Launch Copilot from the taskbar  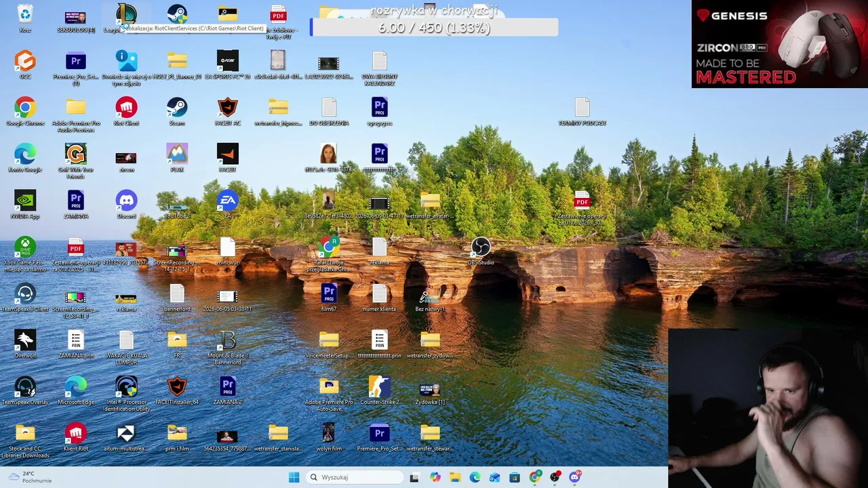point(435,477)
